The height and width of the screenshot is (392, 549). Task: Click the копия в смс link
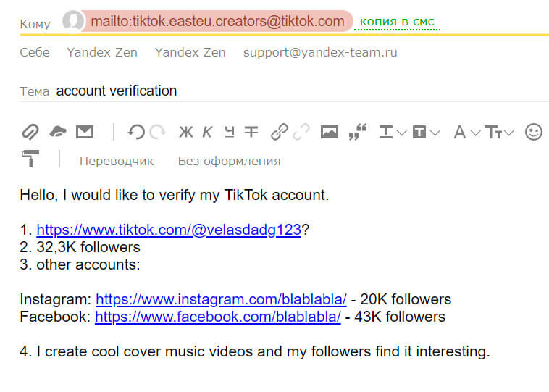click(x=397, y=22)
